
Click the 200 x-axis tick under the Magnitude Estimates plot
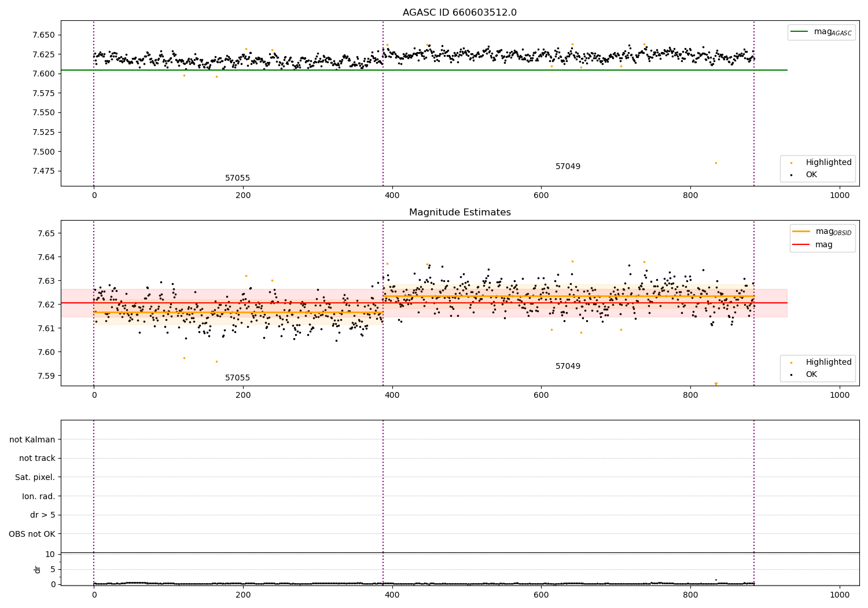pyautogui.click(x=243, y=395)
